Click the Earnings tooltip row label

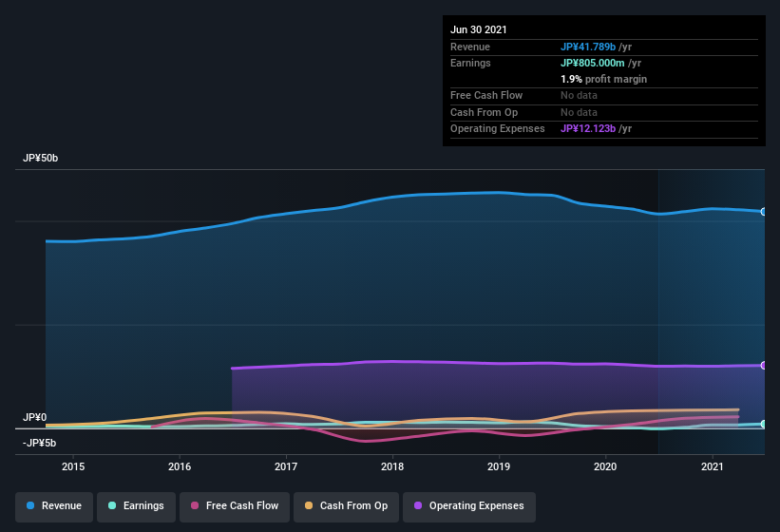[470, 63]
